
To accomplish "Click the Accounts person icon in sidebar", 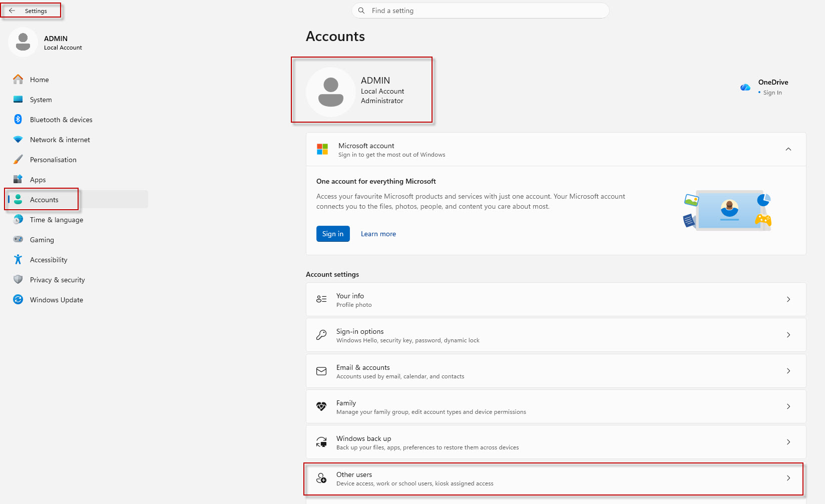I will pyautogui.click(x=18, y=199).
